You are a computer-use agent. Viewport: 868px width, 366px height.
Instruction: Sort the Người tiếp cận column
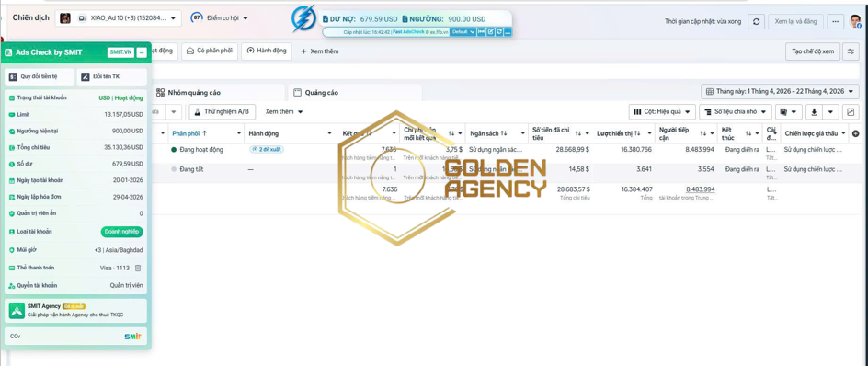[x=703, y=133]
